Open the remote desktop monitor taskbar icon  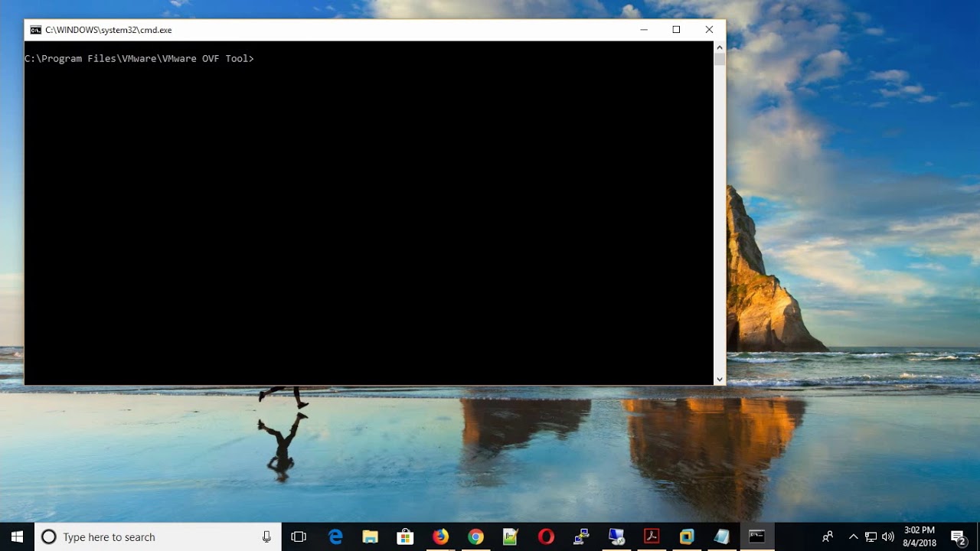(x=616, y=536)
